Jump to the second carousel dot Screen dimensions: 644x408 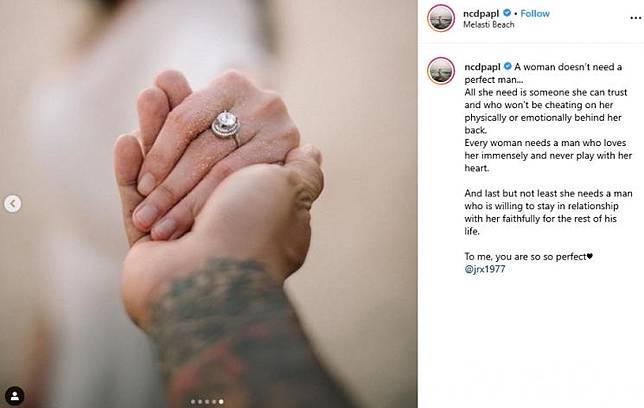coord(200,401)
